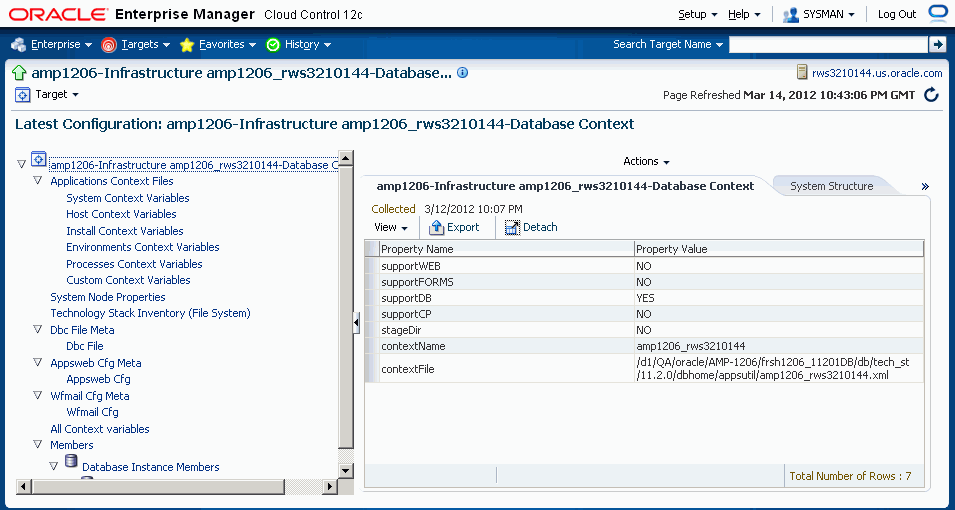Click the Log Out link
The height and width of the screenshot is (510, 955).
pyautogui.click(x=897, y=14)
